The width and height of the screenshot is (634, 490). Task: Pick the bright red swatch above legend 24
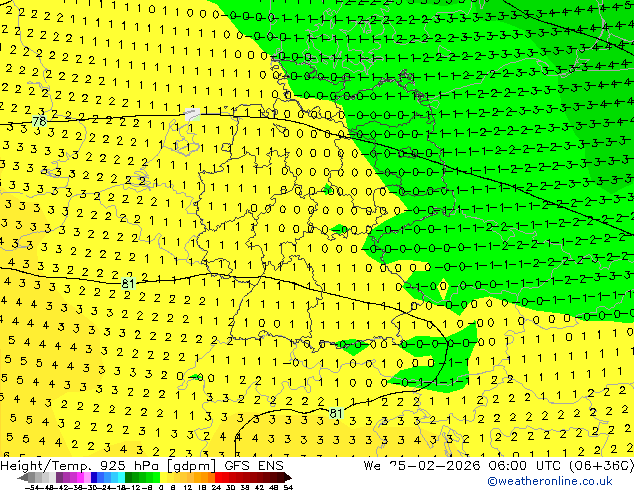[218, 477]
